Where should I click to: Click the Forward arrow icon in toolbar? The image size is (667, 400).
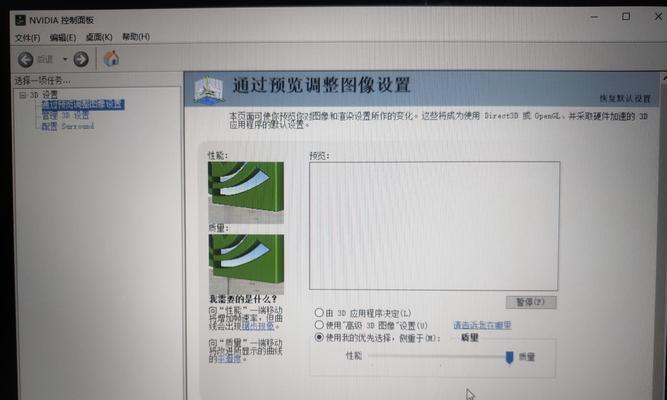pos(81,59)
